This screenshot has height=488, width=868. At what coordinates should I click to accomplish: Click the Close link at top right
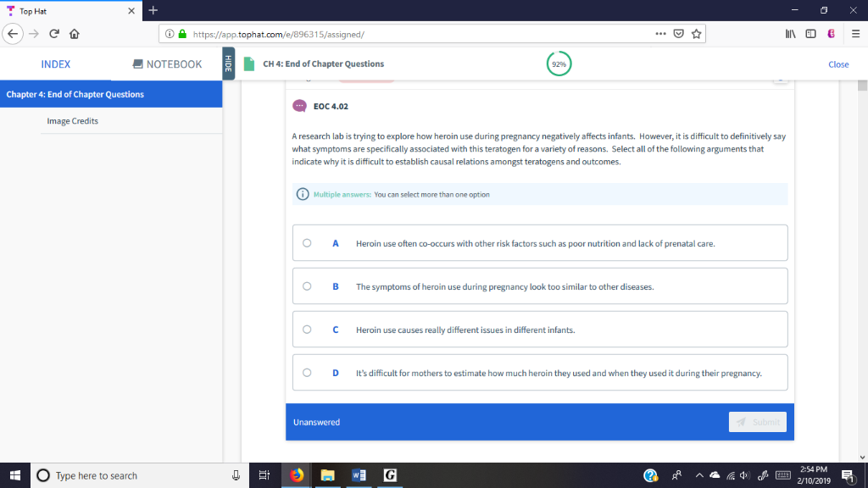click(838, 64)
